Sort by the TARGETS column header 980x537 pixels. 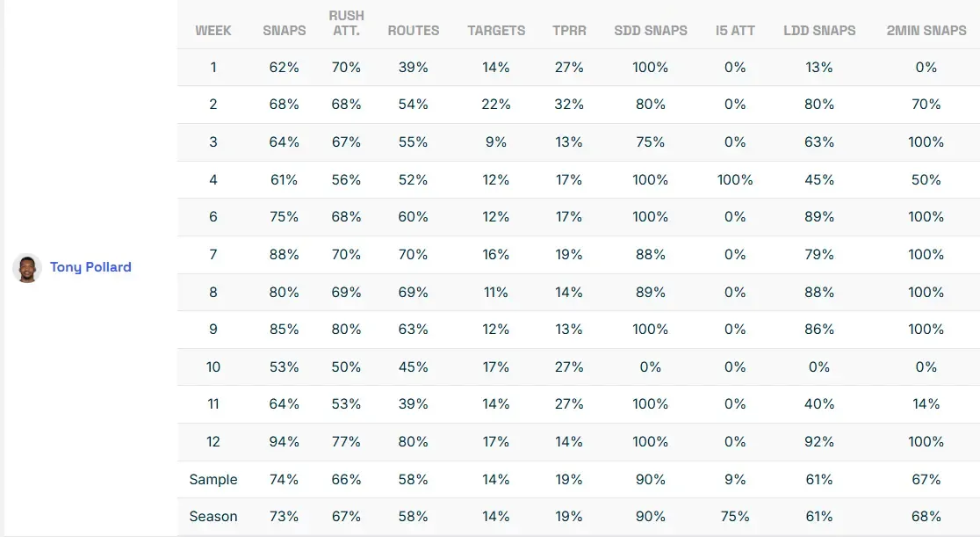coord(496,30)
